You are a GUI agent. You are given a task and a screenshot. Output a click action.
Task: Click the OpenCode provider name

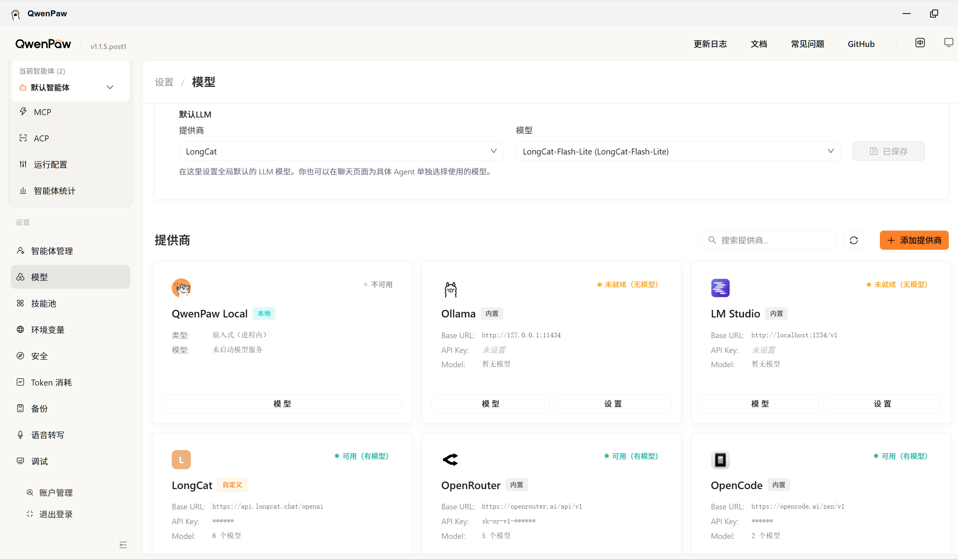point(737,485)
